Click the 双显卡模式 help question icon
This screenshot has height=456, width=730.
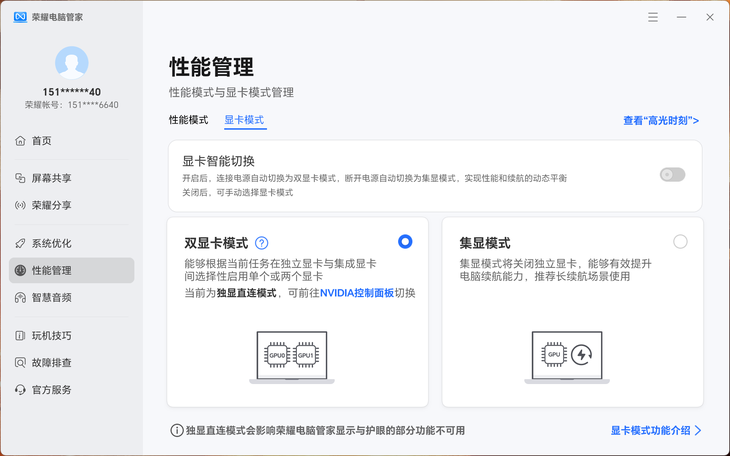click(x=262, y=243)
